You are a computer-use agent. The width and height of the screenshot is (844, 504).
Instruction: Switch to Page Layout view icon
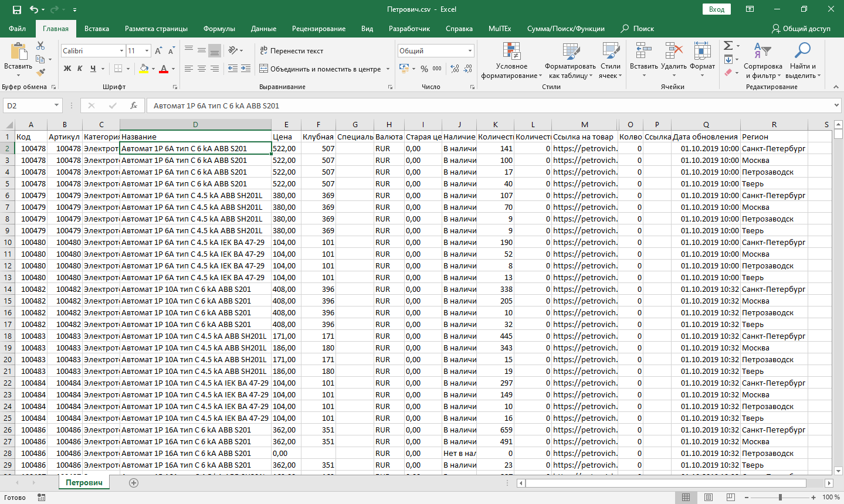709,497
